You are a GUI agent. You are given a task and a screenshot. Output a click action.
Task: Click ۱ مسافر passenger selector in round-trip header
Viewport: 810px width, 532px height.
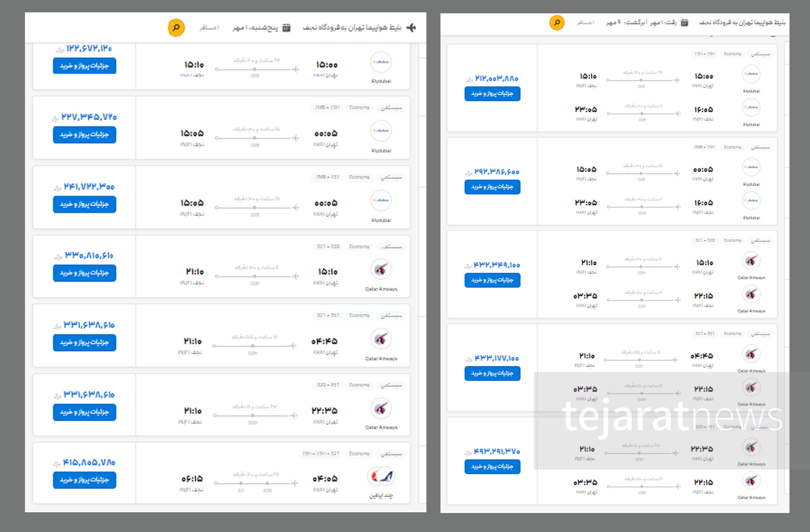tap(585, 22)
